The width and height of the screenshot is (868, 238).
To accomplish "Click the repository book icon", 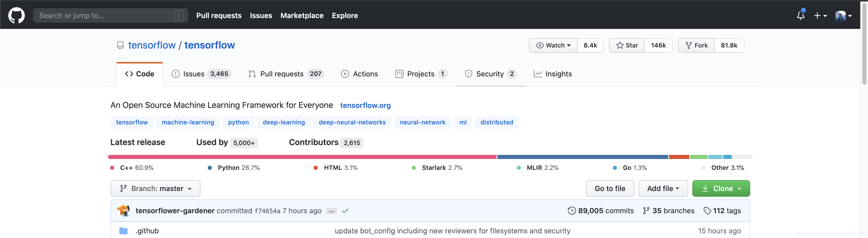I will coord(120,45).
